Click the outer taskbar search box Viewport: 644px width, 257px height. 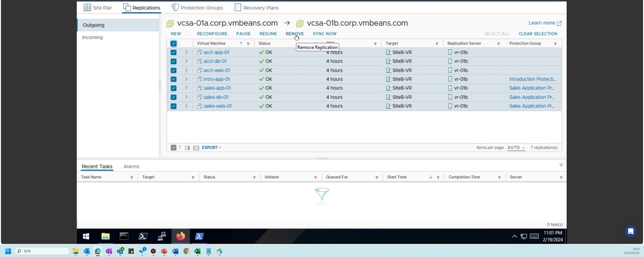[42, 251]
